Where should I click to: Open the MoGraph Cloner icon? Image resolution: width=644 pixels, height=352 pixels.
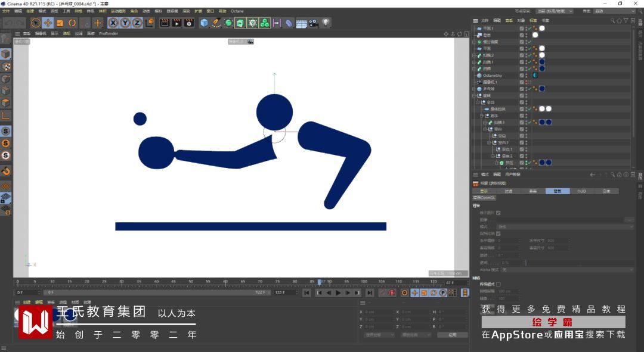coord(265,23)
